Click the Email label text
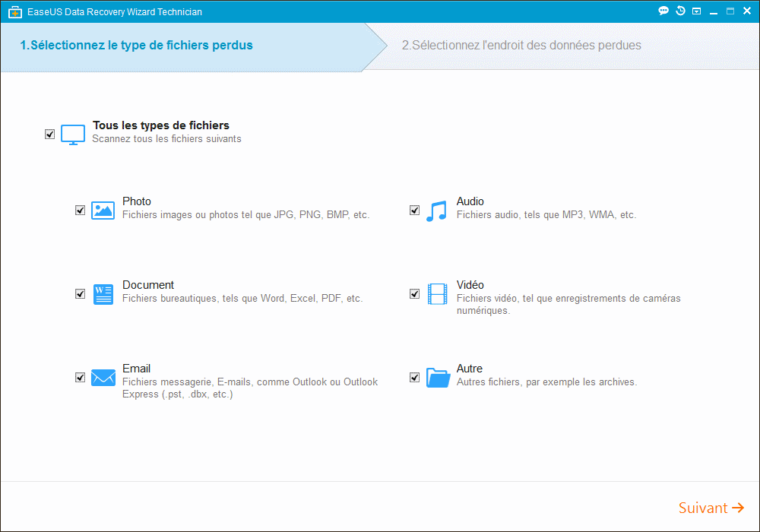The height and width of the screenshot is (532, 760). 136,369
